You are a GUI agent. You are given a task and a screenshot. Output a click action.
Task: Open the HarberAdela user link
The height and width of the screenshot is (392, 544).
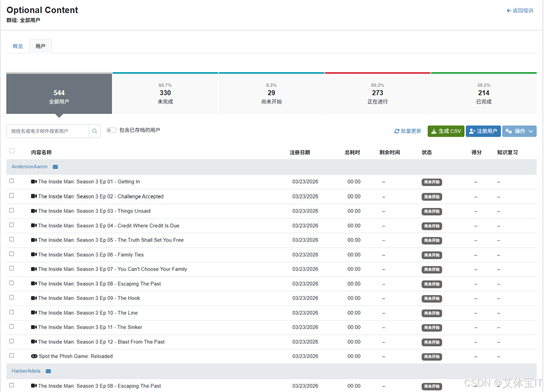click(26, 371)
